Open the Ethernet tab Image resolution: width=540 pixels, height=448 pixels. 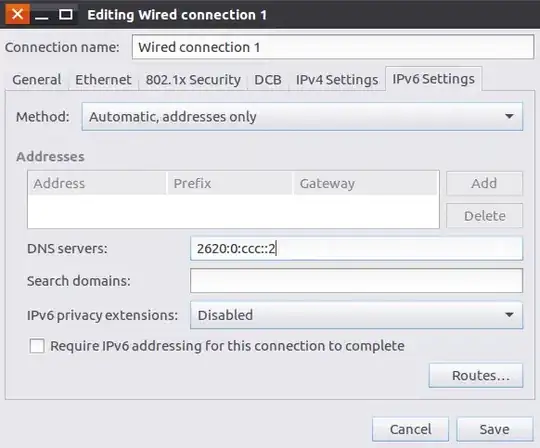click(103, 80)
